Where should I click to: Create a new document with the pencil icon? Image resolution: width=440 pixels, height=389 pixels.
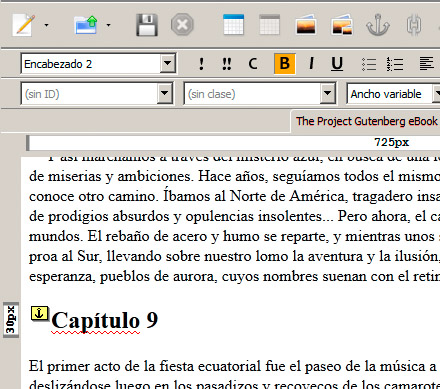click(x=24, y=25)
